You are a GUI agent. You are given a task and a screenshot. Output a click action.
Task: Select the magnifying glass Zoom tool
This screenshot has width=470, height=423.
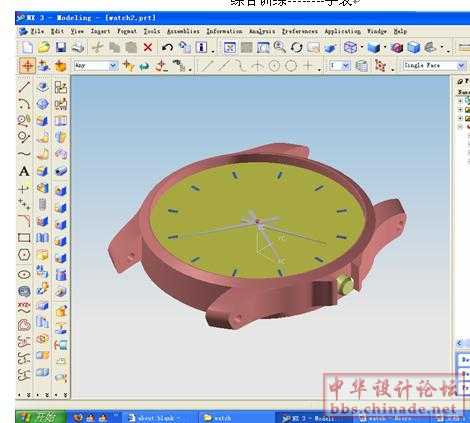280,47
